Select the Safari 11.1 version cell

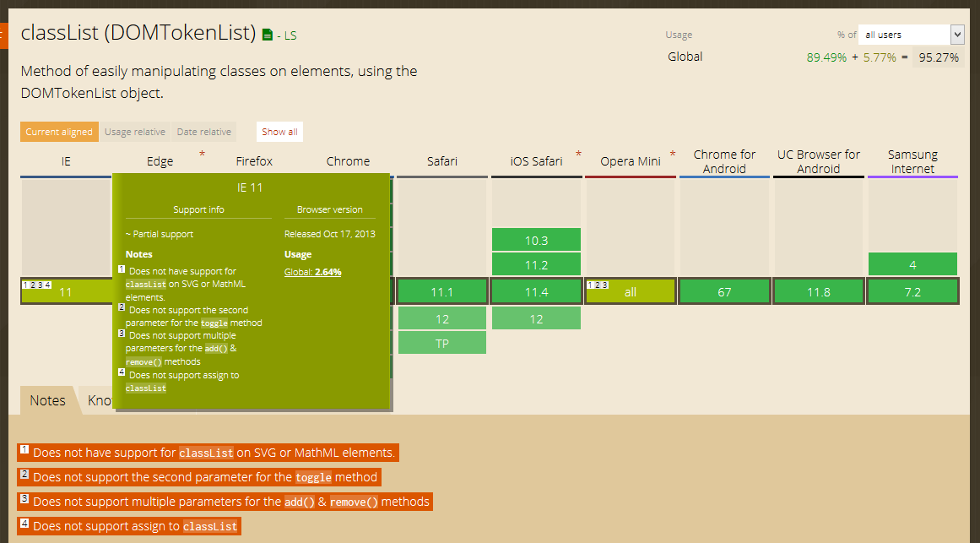(442, 292)
